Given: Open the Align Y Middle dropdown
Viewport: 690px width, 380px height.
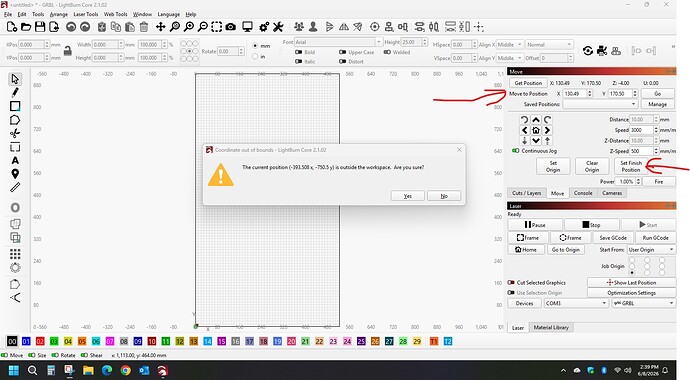Looking at the screenshot, I should (510, 58).
